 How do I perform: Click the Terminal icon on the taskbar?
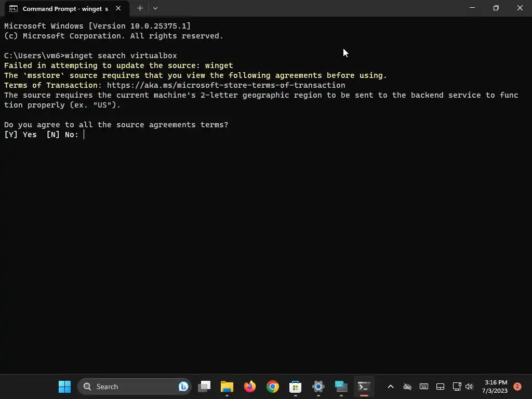pyautogui.click(x=364, y=387)
